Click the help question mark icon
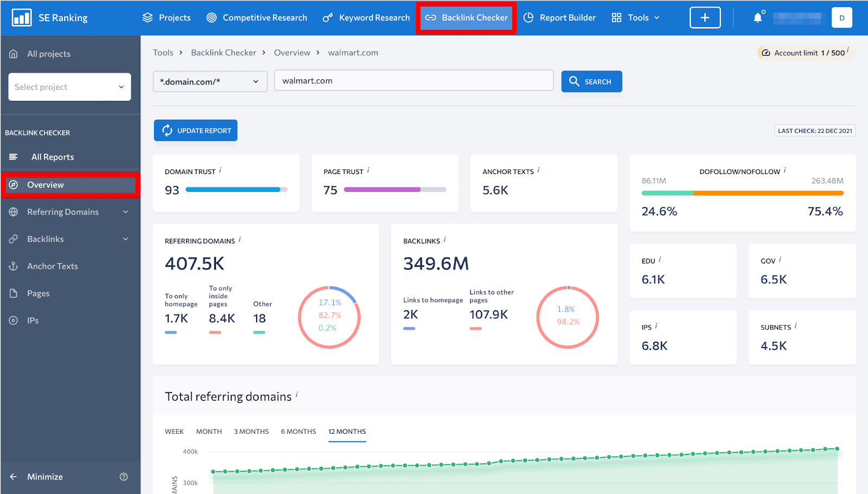Image resolution: width=868 pixels, height=494 pixels. pos(124,477)
